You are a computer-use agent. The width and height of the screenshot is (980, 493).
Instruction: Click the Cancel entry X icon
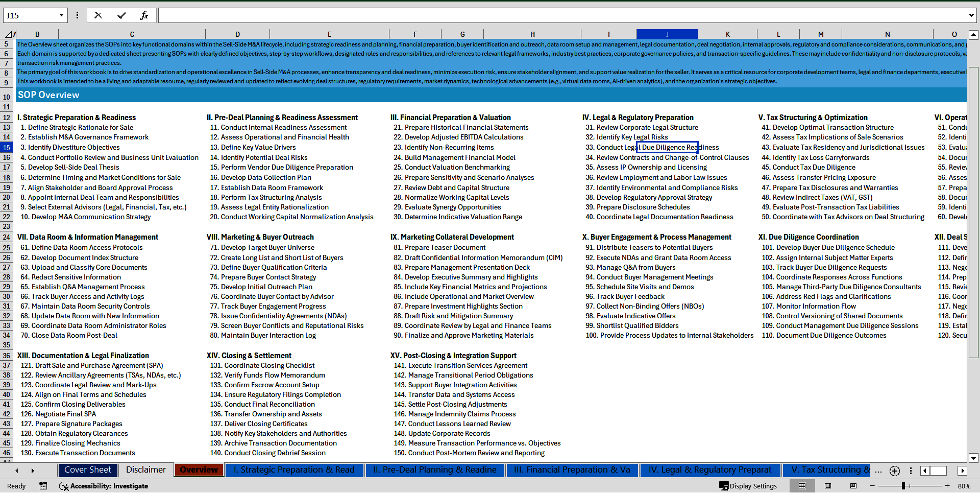[98, 15]
